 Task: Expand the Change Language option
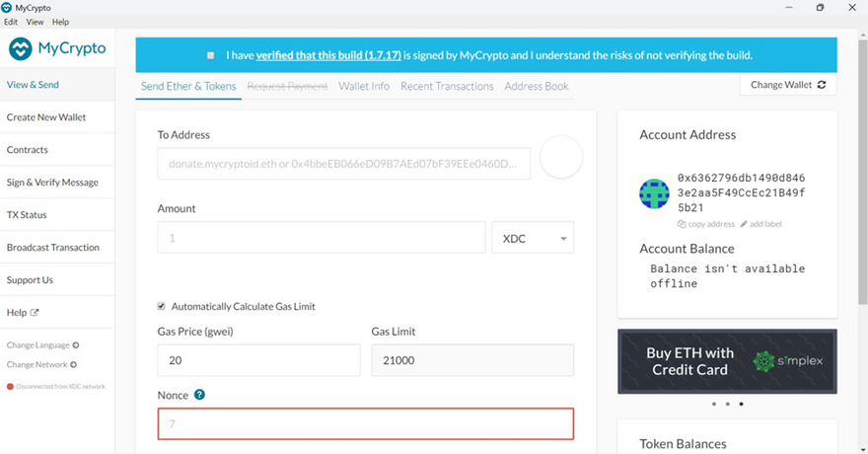(42, 345)
